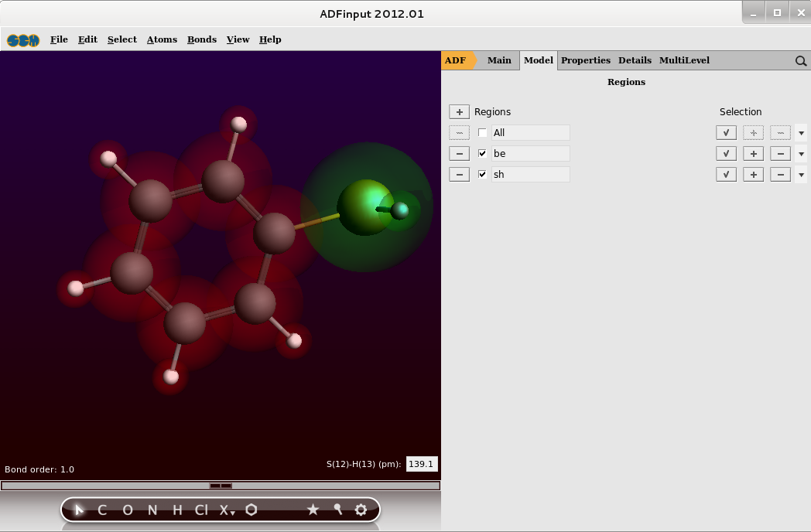Screen dimensions: 811x532
Task: Click the S-H bond length field
Action: click(x=422, y=465)
